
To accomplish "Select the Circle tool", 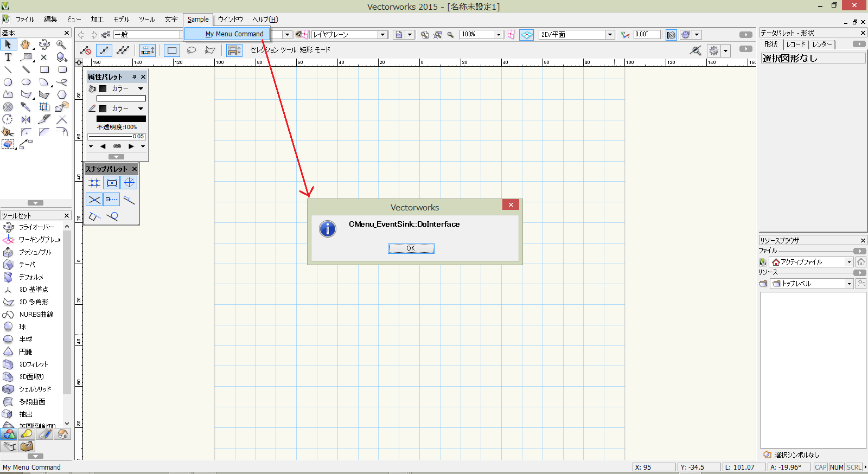I will [8, 82].
